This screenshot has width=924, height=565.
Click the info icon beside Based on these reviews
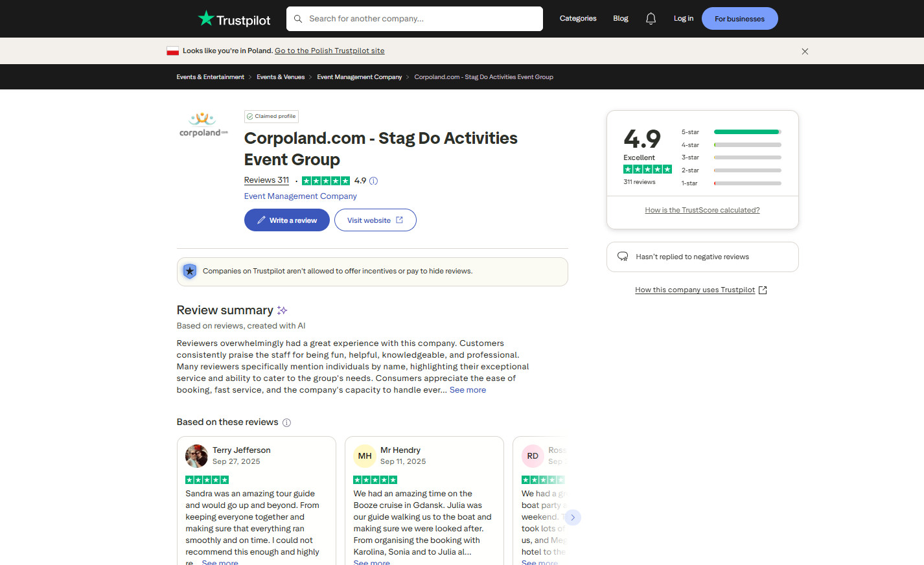pos(286,422)
